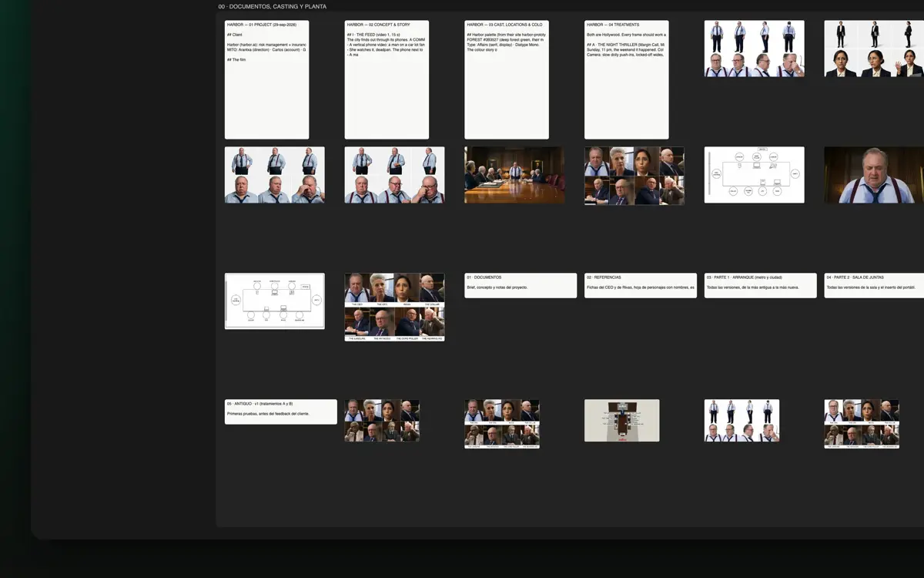Click the 02 · REFERENCIAS note card
The height and width of the screenshot is (578, 924).
click(641, 285)
